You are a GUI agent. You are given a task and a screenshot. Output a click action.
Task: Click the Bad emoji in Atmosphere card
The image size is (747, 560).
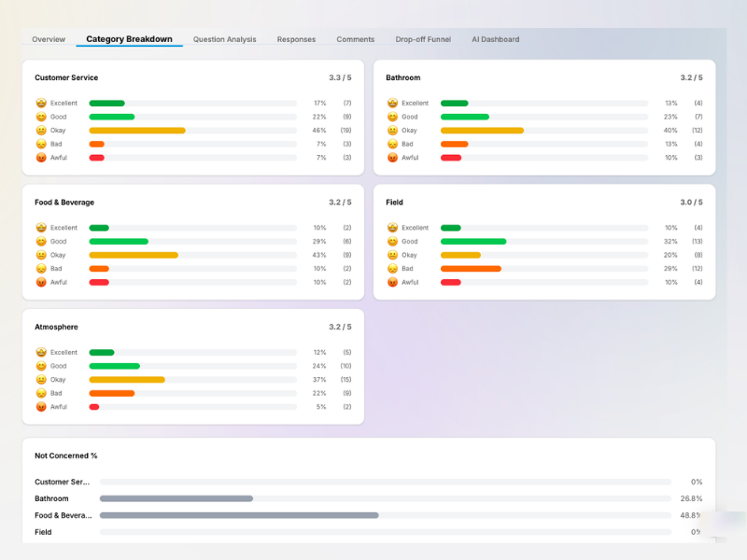41,393
